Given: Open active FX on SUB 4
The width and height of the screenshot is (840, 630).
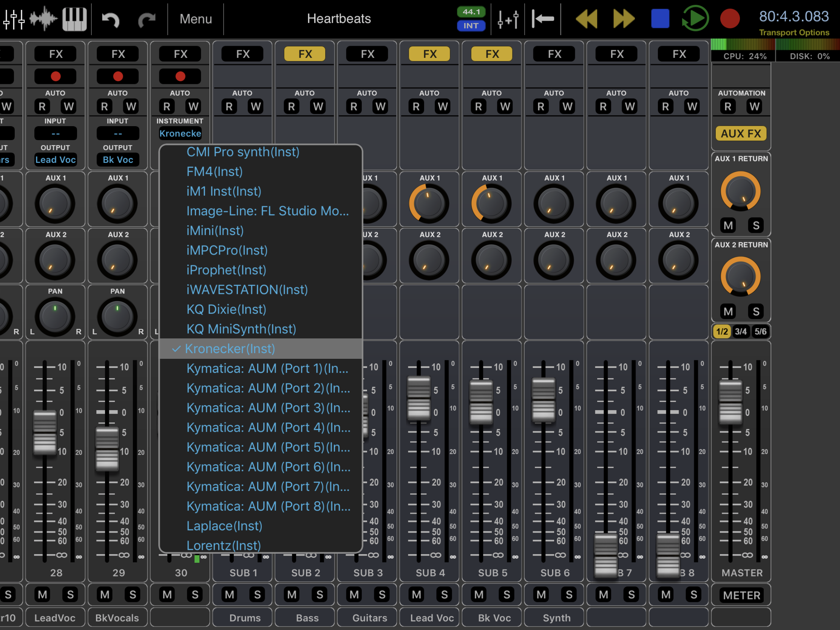Looking at the screenshot, I should click(x=429, y=54).
